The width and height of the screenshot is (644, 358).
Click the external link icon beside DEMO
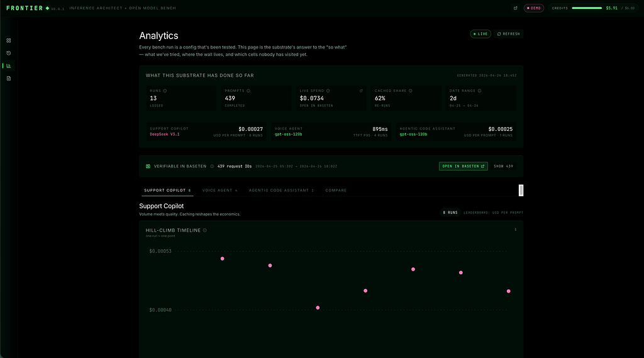pyautogui.click(x=516, y=8)
